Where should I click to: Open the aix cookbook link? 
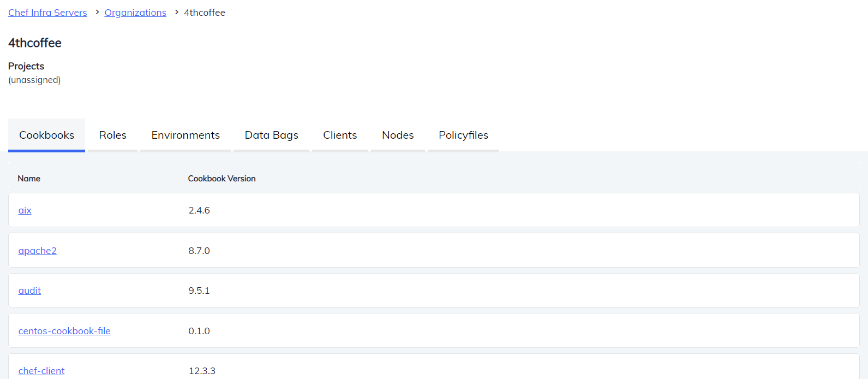pos(25,210)
